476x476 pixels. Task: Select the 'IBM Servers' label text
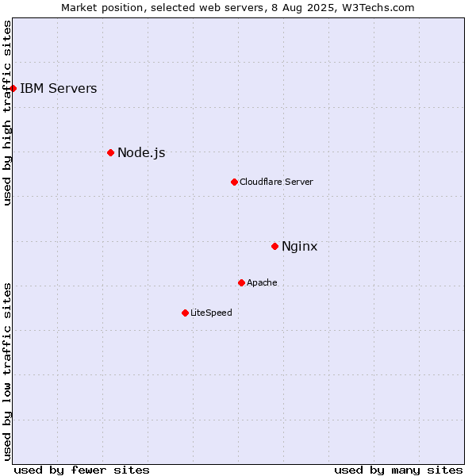coord(58,88)
